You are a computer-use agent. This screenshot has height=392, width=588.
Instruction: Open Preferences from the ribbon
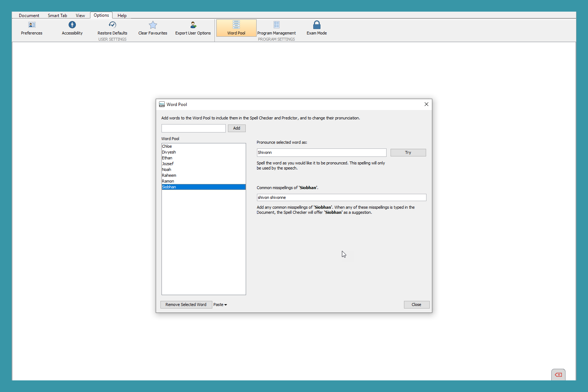point(32,28)
